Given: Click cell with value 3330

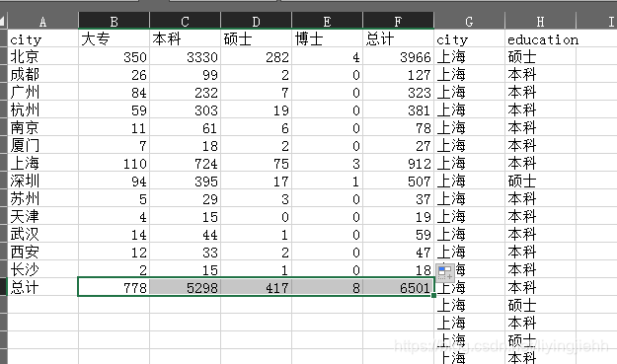Looking at the screenshot, I should coord(185,56).
